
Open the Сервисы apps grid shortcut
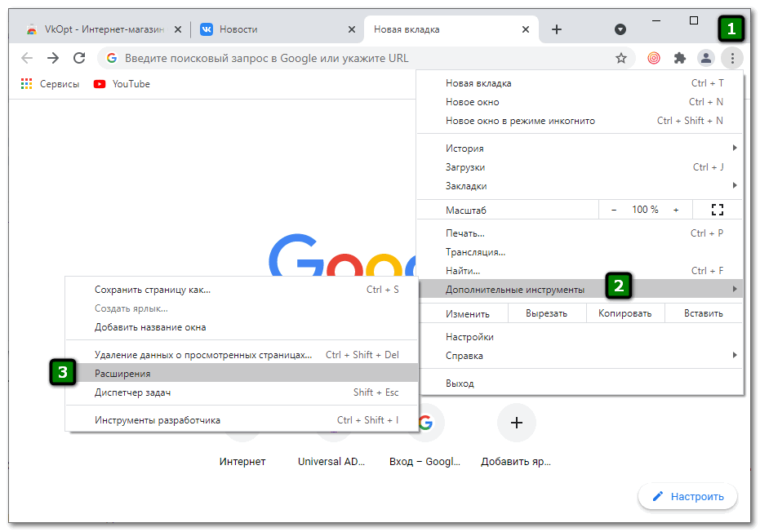pyautogui.click(x=50, y=84)
